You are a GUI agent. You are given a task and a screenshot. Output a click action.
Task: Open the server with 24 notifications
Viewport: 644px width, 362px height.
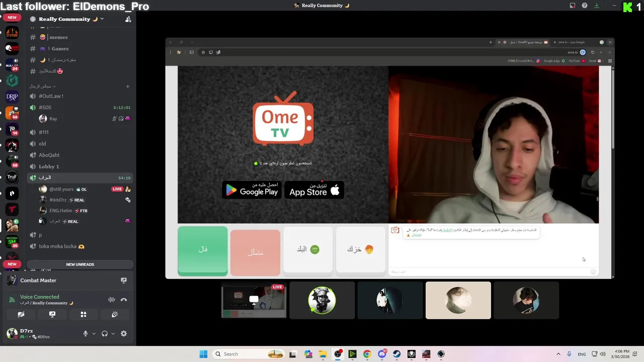click(12, 65)
